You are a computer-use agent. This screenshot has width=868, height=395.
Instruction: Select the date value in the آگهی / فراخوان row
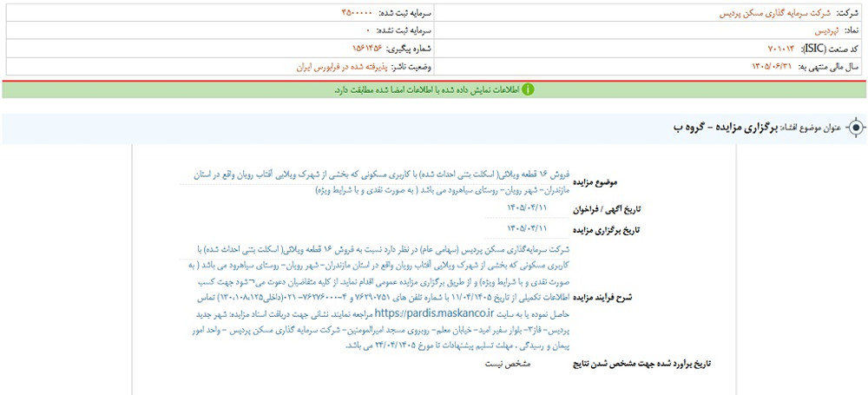[527, 207]
